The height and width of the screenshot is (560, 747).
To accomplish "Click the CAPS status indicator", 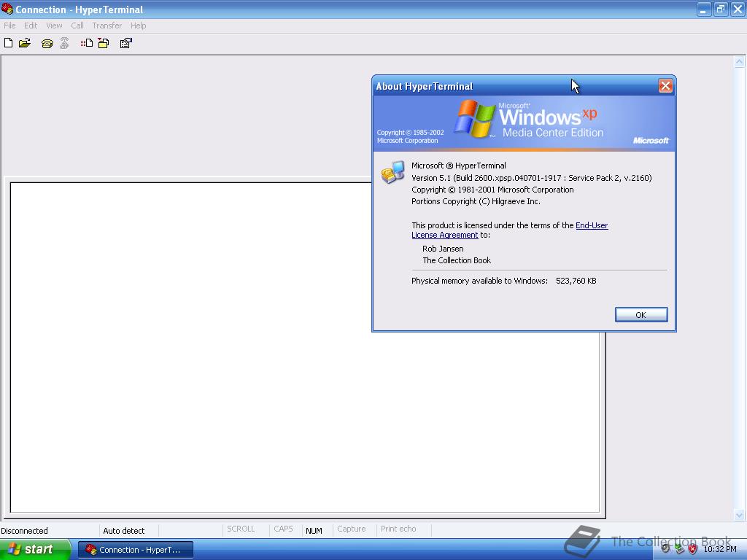I will point(283,529).
